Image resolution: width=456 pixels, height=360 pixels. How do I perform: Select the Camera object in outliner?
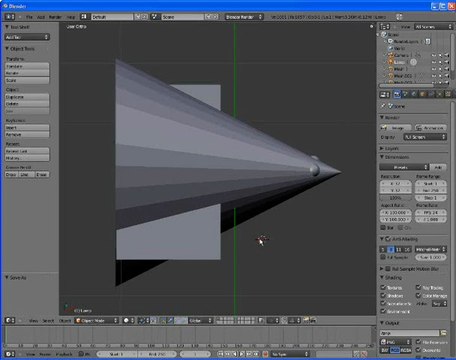tap(401, 55)
